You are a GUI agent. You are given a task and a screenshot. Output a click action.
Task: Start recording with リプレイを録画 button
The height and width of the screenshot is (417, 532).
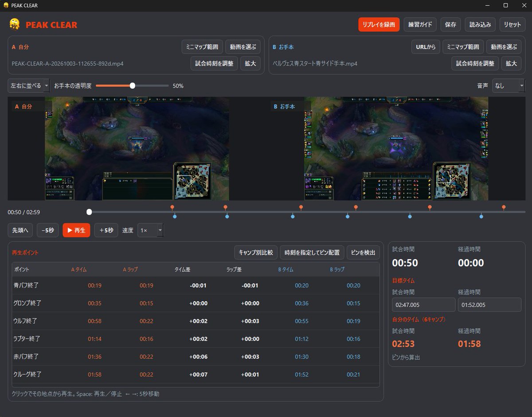[x=379, y=24]
